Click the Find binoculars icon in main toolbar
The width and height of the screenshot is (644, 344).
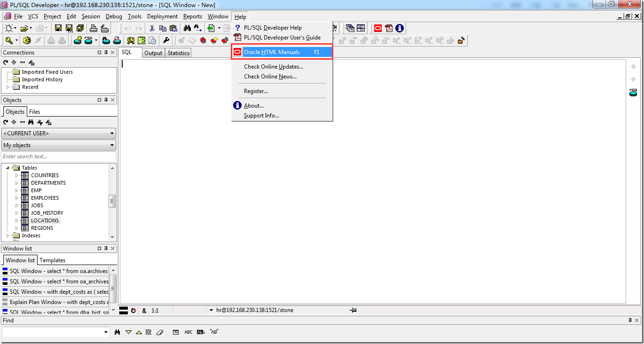point(187,29)
